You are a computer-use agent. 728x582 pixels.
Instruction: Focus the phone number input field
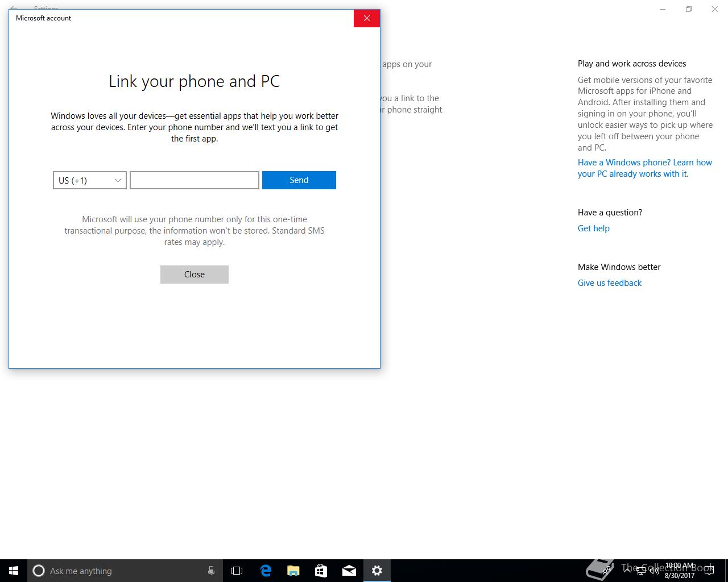point(195,180)
